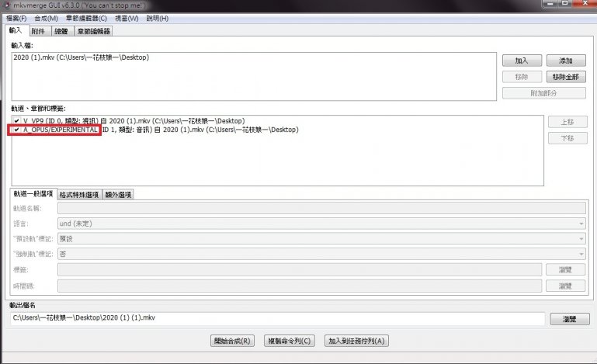Start muxing with 開始合成(R) button
Screen dimensions: 597x364
pyautogui.click(x=233, y=341)
